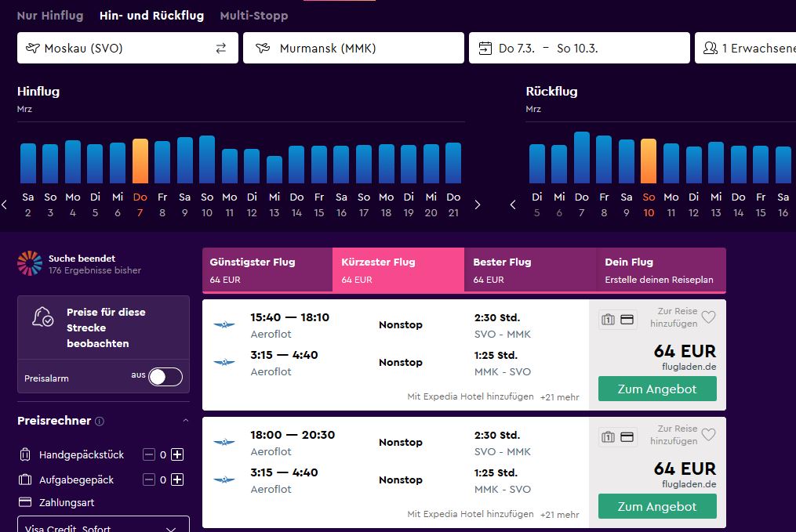Select Hinflug price bar for Mi 13

point(274,169)
